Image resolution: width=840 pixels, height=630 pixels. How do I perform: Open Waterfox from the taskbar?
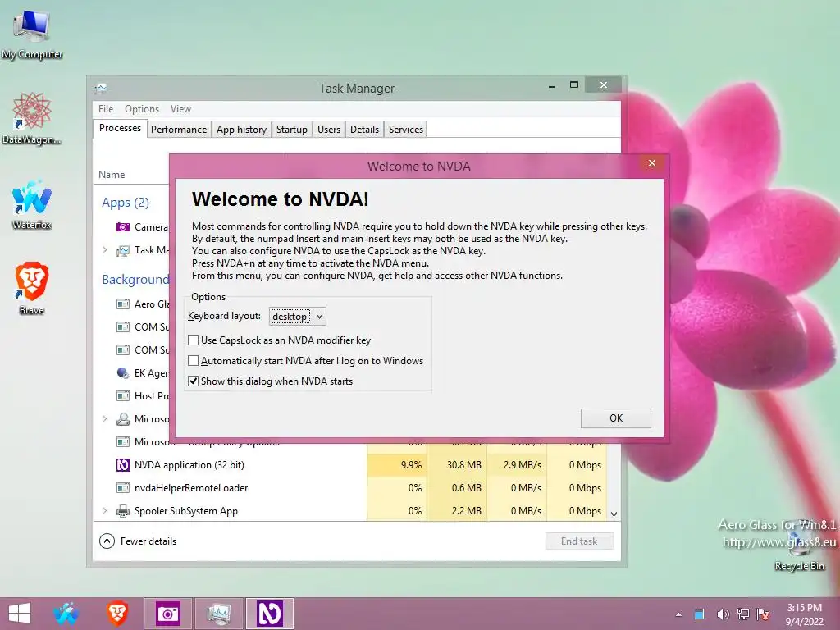(x=66, y=614)
